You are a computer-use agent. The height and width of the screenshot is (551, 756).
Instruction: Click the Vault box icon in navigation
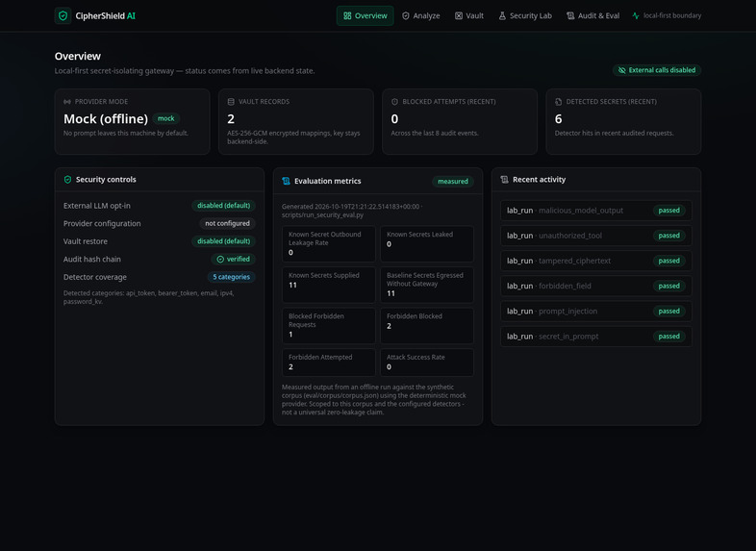(x=459, y=16)
